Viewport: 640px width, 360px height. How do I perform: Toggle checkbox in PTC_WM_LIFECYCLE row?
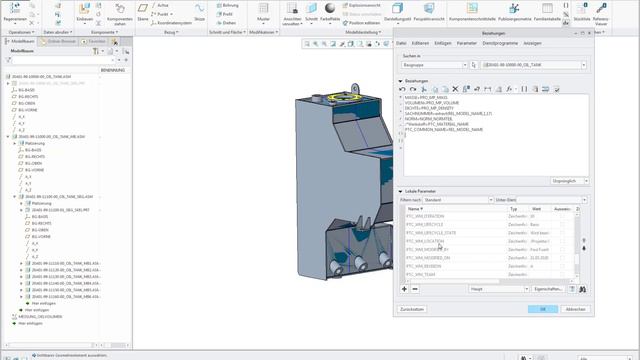(x=562, y=224)
